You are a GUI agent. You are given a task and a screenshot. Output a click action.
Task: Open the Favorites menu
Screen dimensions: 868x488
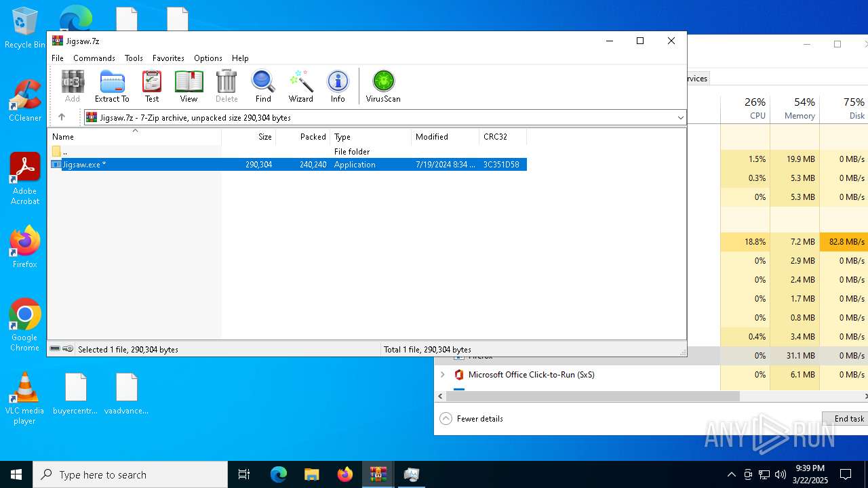pyautogui.click(x=168, y=58)
